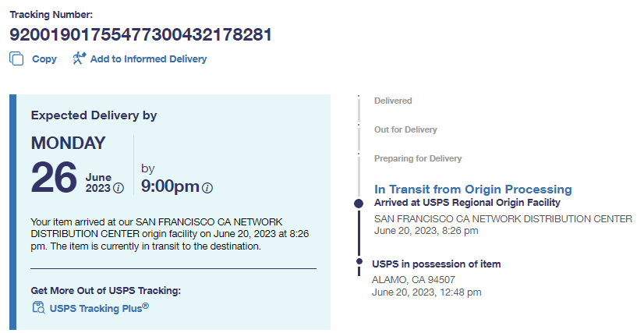Click USPS in possession of item entry

436,264
